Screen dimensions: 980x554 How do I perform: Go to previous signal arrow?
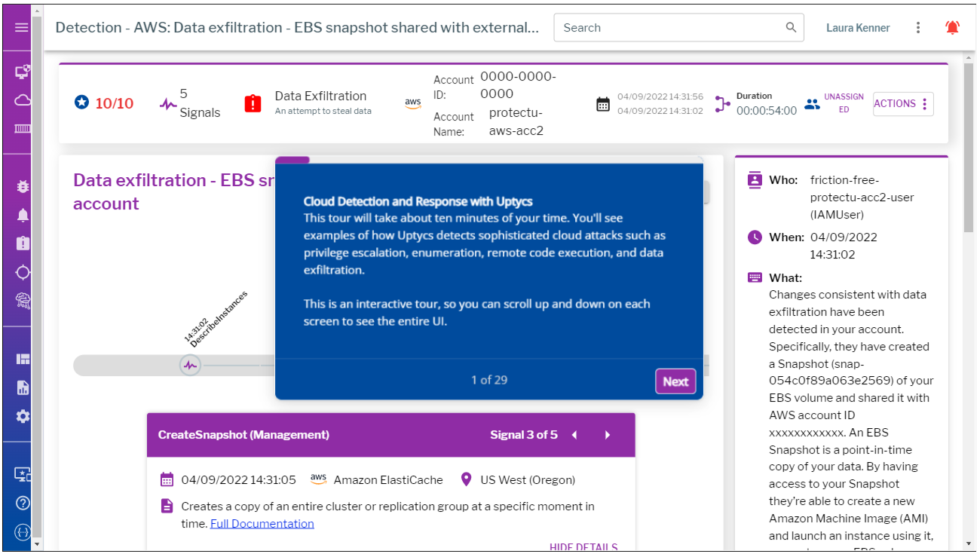tap(574, 435)
